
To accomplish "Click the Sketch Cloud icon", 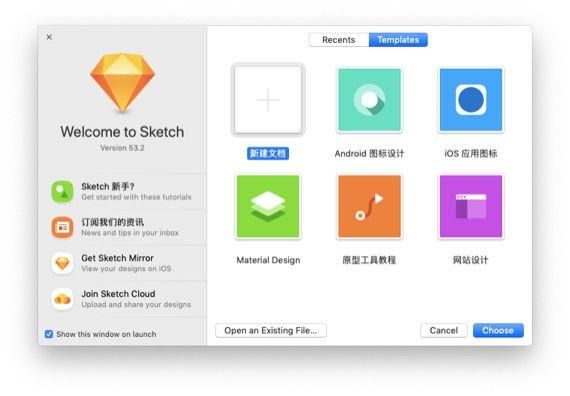I will pyautogui.click(x=62, y=299).
